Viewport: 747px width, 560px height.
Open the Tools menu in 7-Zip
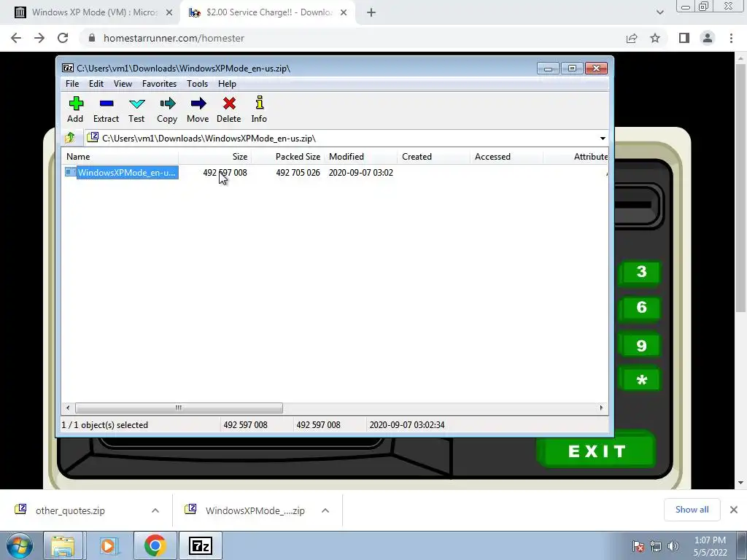(197, 84)
